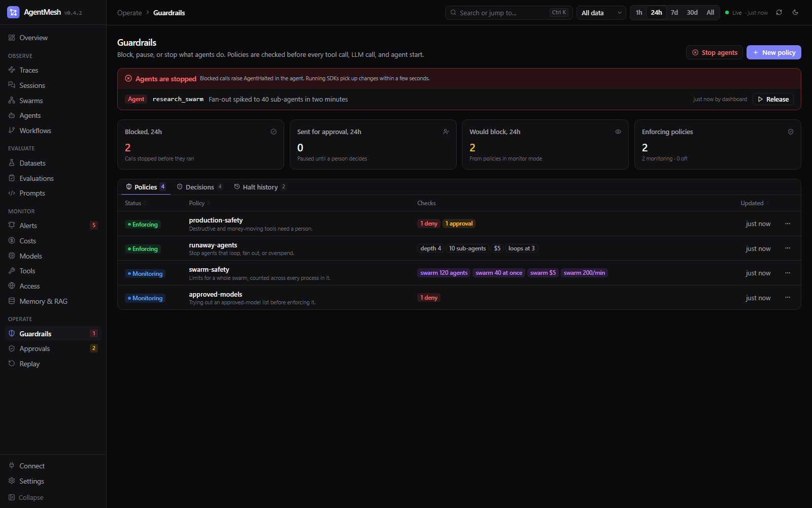The image size is (812, 508).
Task: Click the refresh icon in top bar
Action: click(x=779, y=13)
